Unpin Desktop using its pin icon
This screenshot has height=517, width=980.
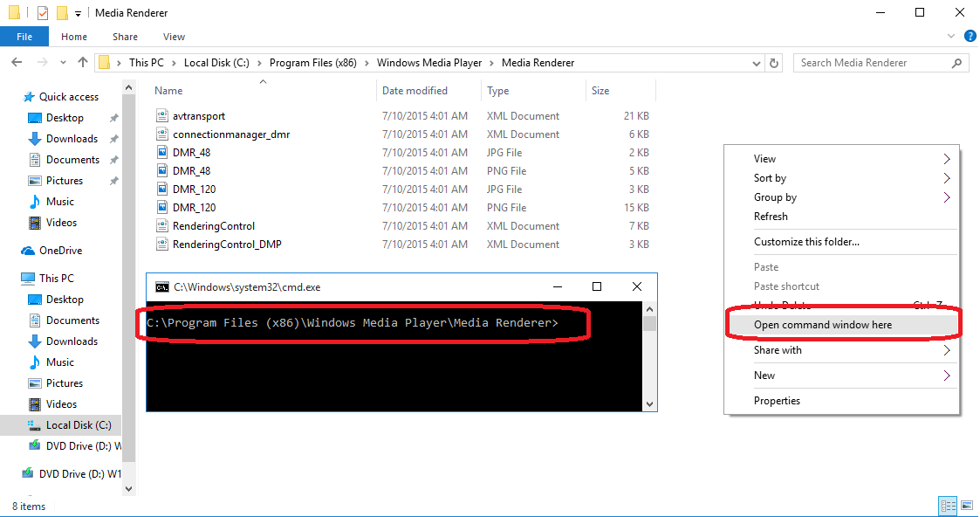pos(113,118)
